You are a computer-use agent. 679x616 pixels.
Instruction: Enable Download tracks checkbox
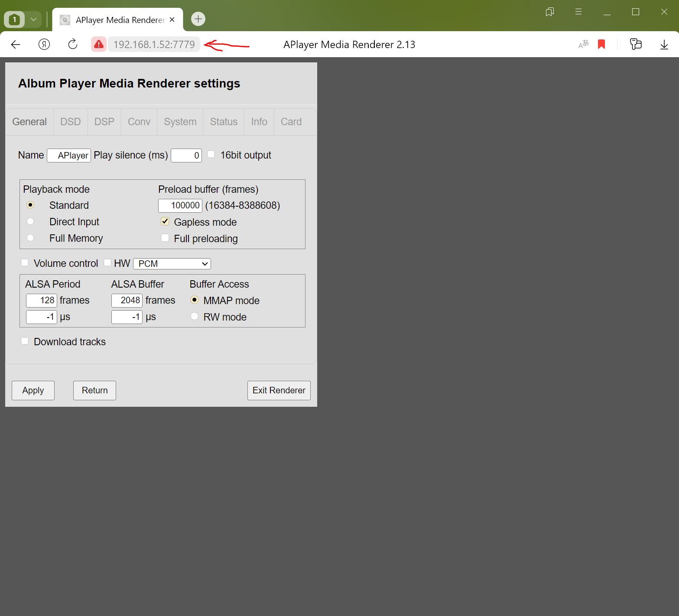coord(25,341)
